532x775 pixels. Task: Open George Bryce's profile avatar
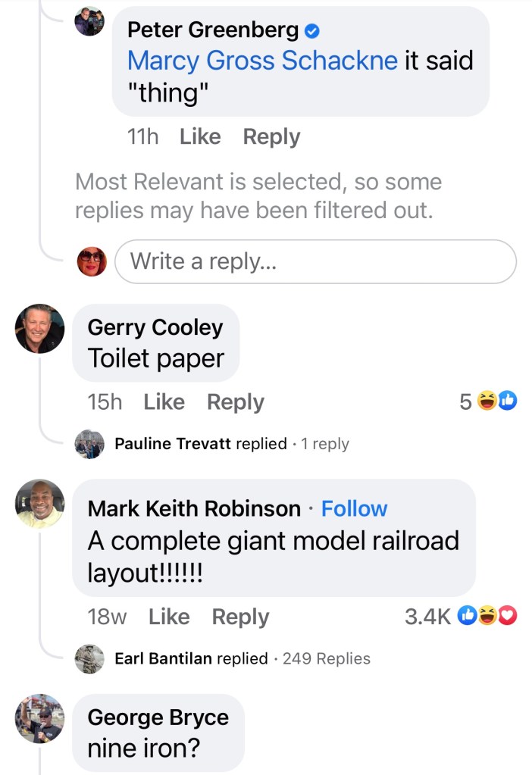coord(39,718)
